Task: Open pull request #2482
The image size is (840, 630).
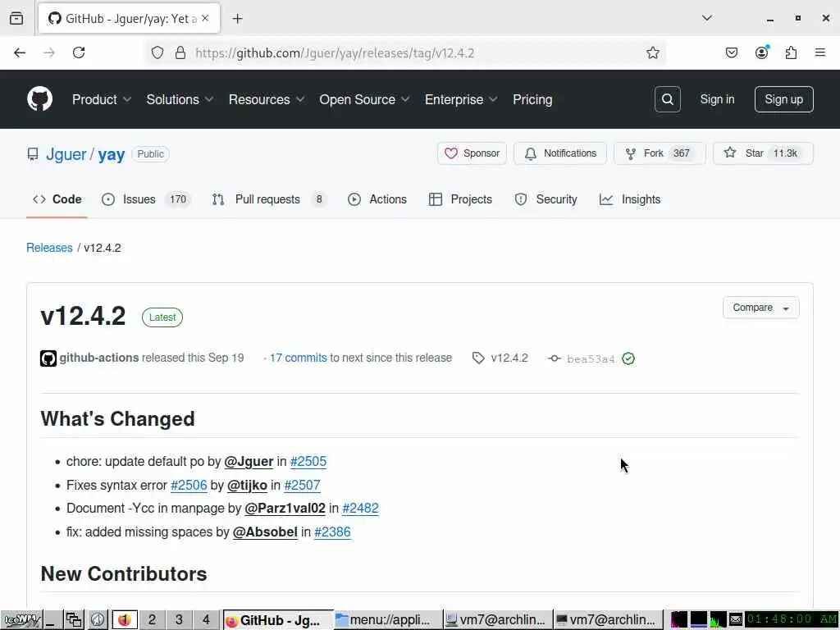Action: click(x=360, y=508)
